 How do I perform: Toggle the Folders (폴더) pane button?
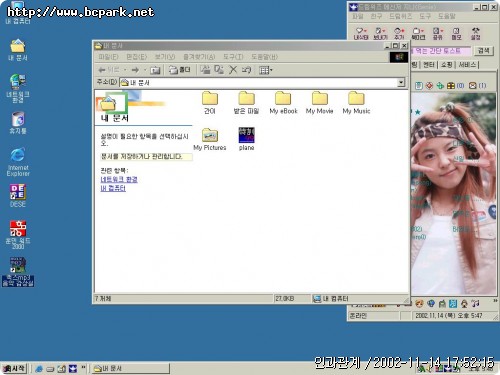tap(179, 70)
